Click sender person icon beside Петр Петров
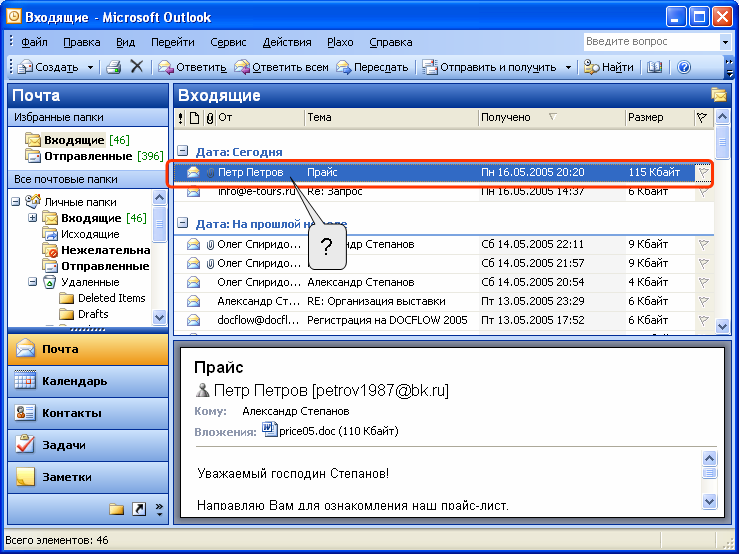The height and width of the screenshot is (554, 739). coord(202,389)
